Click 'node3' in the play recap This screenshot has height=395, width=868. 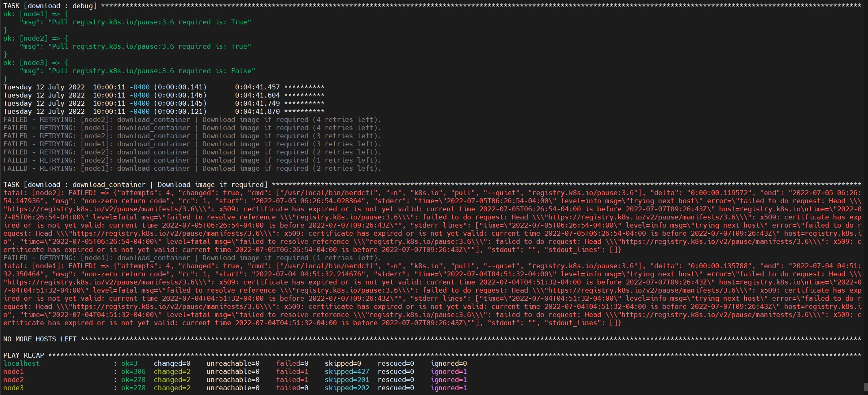[x=13, y=388]
